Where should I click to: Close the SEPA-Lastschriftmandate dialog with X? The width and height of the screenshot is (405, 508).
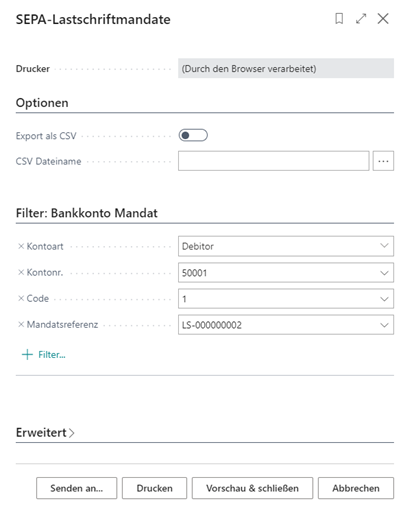pos(383,19)
